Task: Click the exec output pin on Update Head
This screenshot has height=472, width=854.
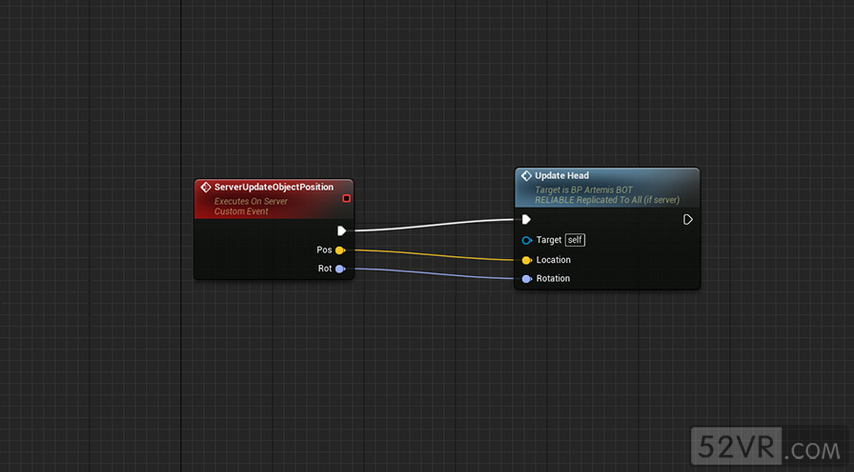Action: [688, 220]
